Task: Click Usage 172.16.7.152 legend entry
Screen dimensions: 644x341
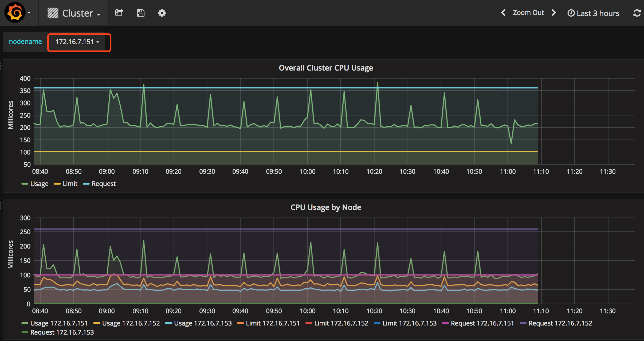Action: click(131, 323)
